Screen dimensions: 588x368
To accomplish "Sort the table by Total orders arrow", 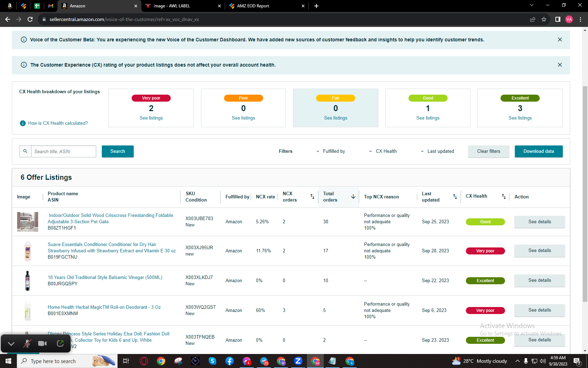I will 353,197.
